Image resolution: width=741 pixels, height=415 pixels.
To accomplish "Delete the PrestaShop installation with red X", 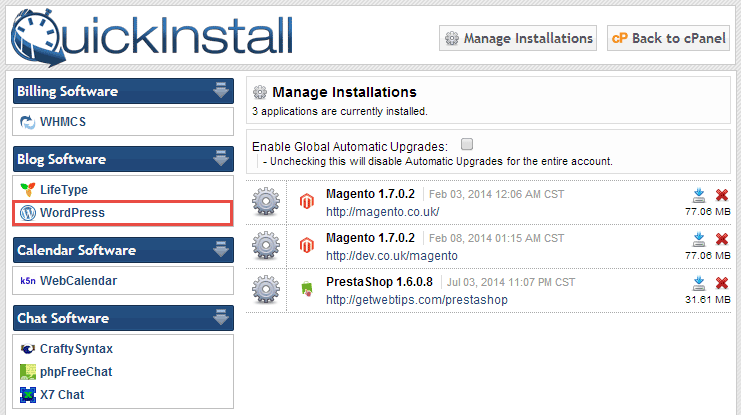I will (722, 283).
